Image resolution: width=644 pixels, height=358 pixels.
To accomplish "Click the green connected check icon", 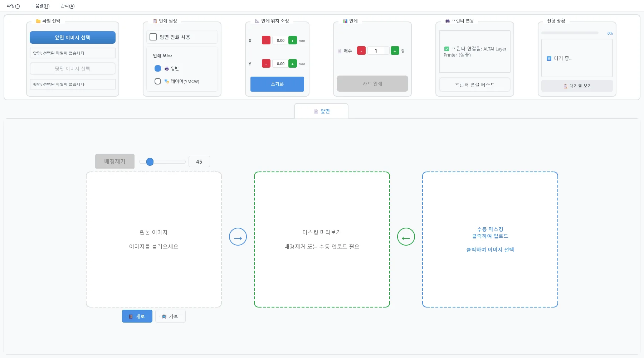I will 447,49.
